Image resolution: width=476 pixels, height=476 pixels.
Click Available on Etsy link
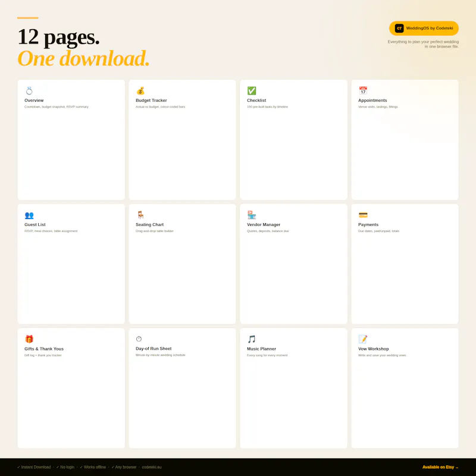pos(440,467)
